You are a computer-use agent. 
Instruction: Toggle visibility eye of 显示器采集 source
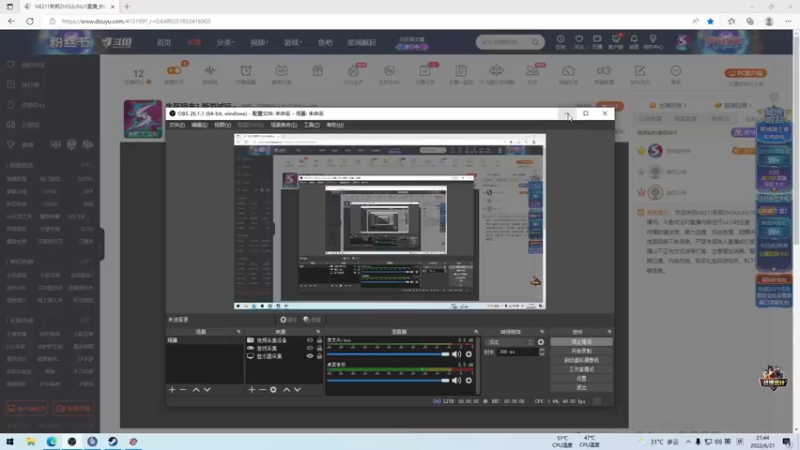point(310,356)
